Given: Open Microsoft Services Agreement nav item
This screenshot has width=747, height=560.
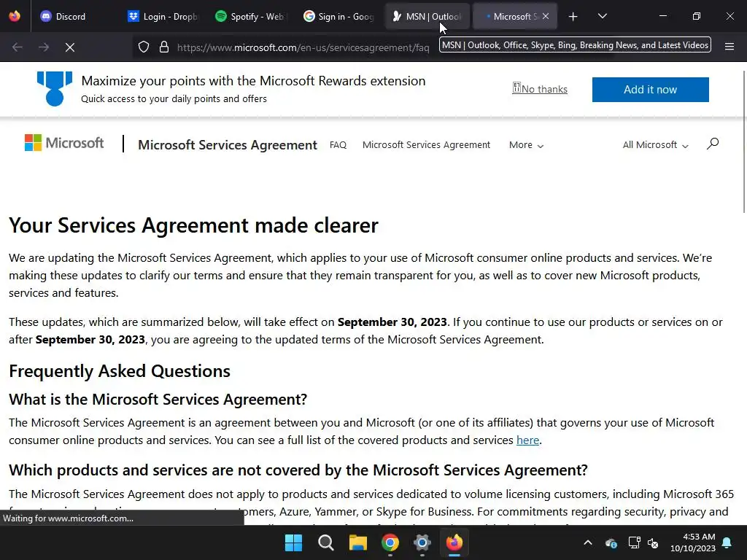Looking at the screenshot, I should 426,145.
